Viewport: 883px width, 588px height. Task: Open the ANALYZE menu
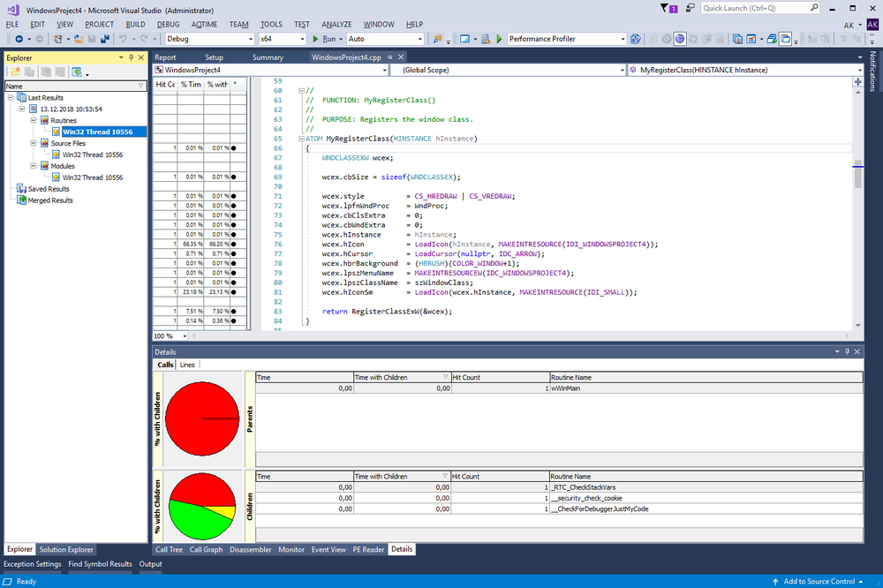[x=336, y=24]
